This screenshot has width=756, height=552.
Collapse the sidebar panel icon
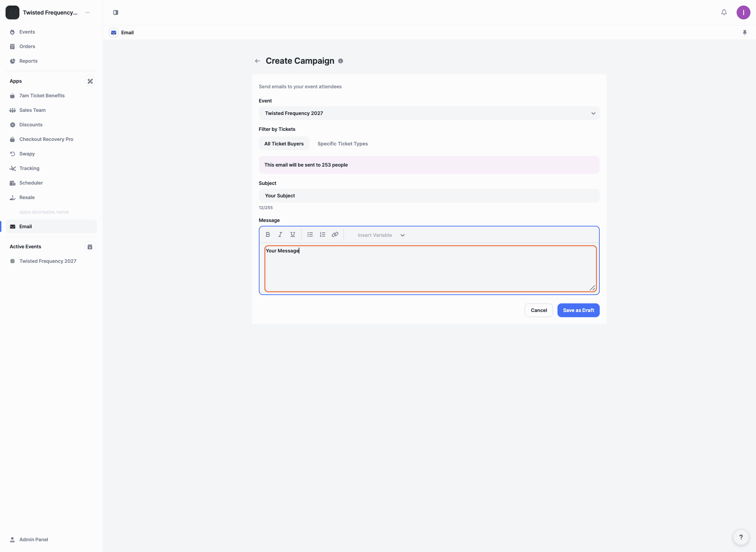(116, 12)
